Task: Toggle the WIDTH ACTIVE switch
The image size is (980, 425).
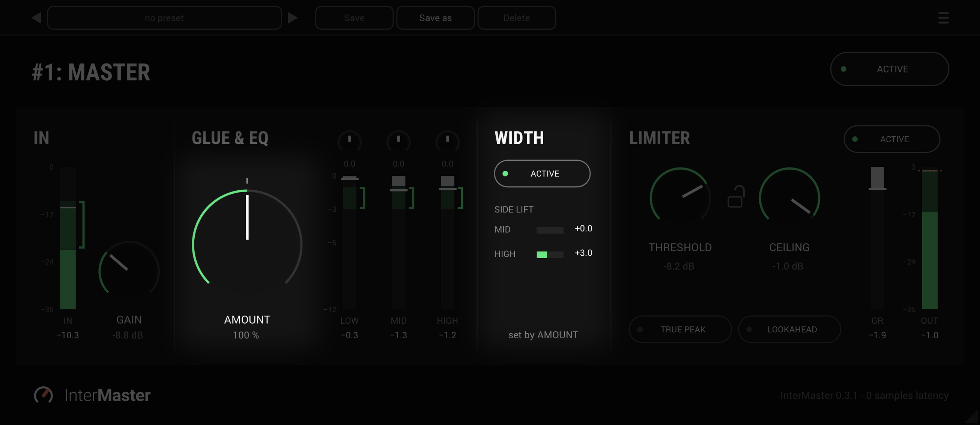Action: pos(542,173)
